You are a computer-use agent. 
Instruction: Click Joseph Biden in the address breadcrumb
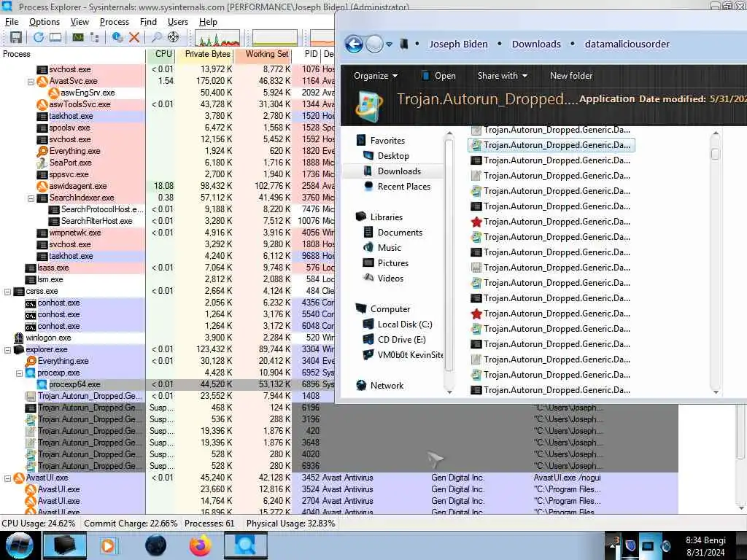(x=458, y=44)
